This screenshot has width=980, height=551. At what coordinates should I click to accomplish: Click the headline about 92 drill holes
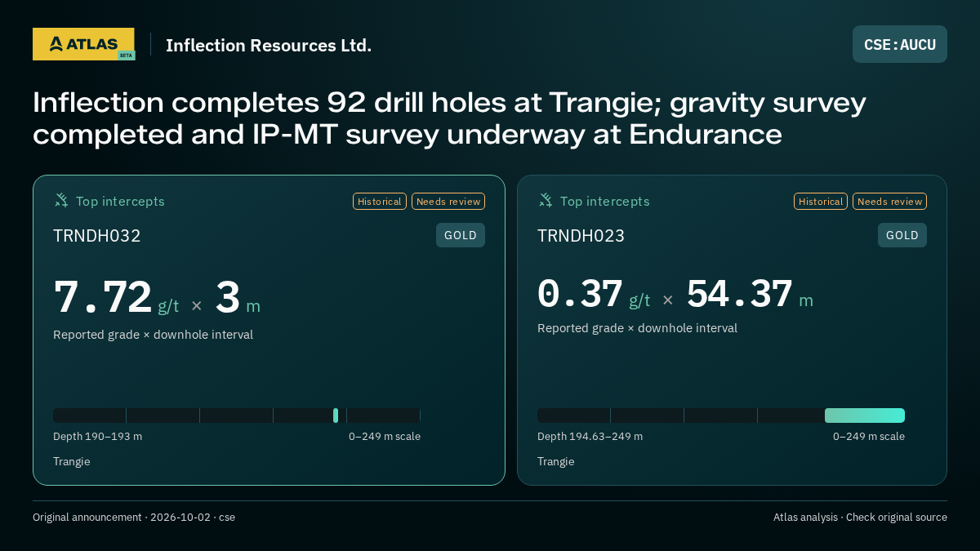(x=449, y=118)
